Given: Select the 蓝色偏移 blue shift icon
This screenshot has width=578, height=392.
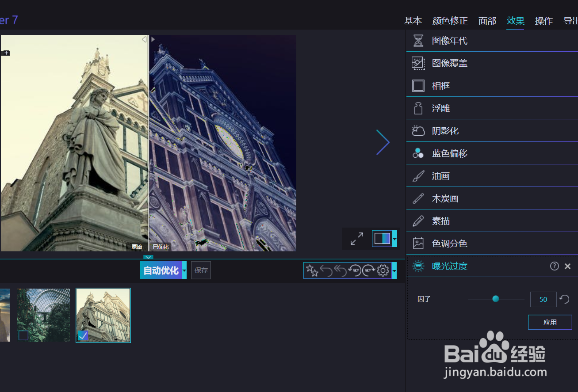Looking at the screenshot, I should point(418,153).
